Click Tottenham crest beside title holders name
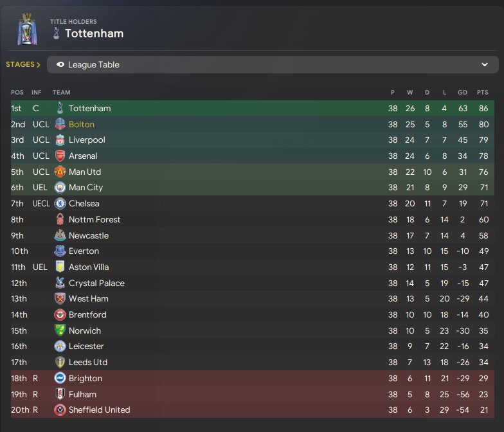Screen dimensions: 504x432 coord(57,33)
